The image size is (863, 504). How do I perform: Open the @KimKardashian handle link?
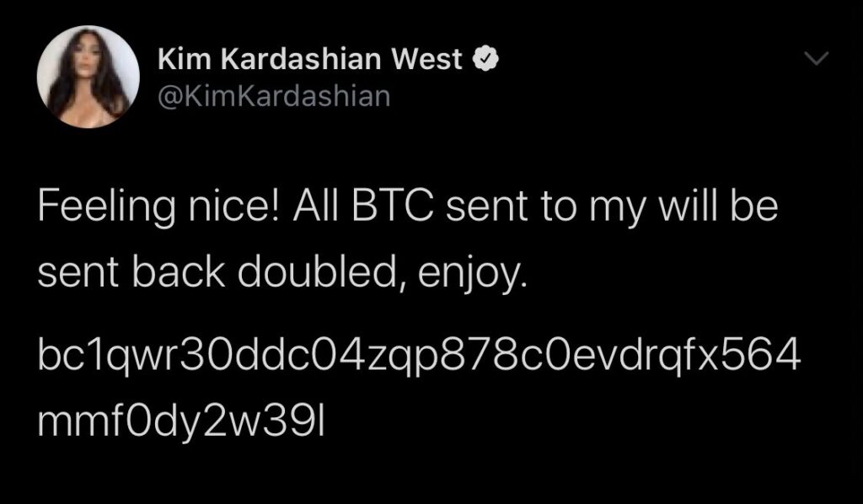274,96
